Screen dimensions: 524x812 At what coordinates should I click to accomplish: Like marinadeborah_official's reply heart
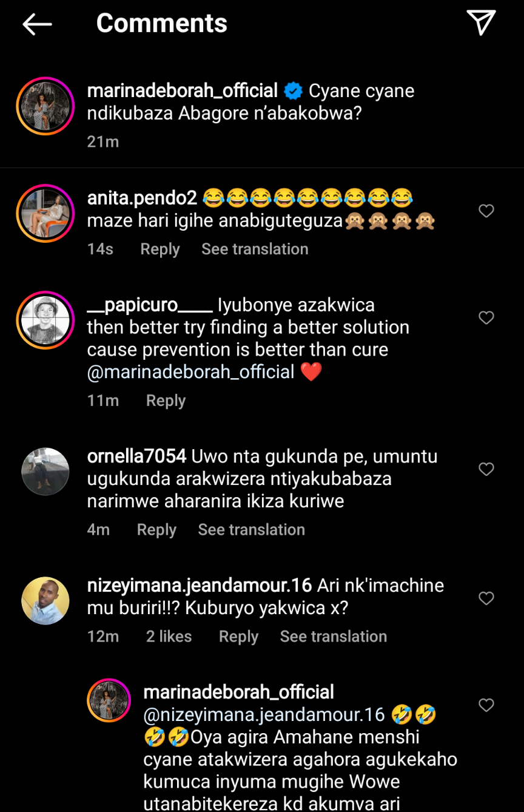click(486, 705)
